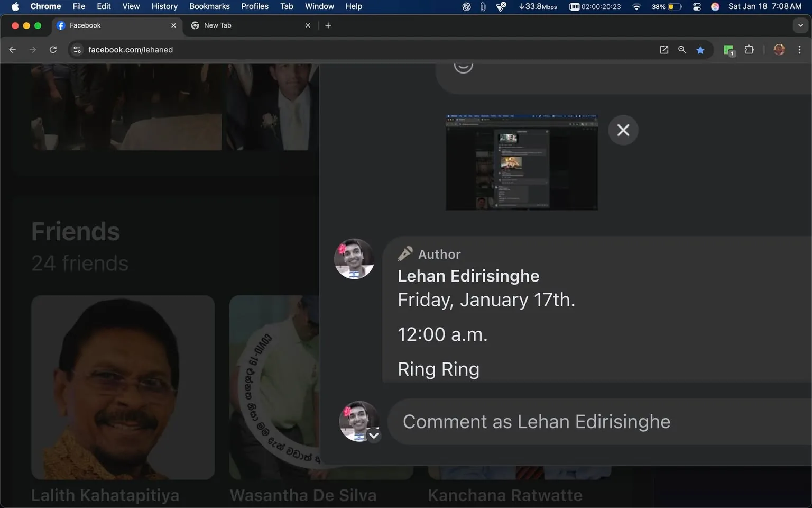Click the Comment as Lehan Edirisinghe field
Viewport: 812px width, 508px height.
pyautogui.click(x=536, y=421)
